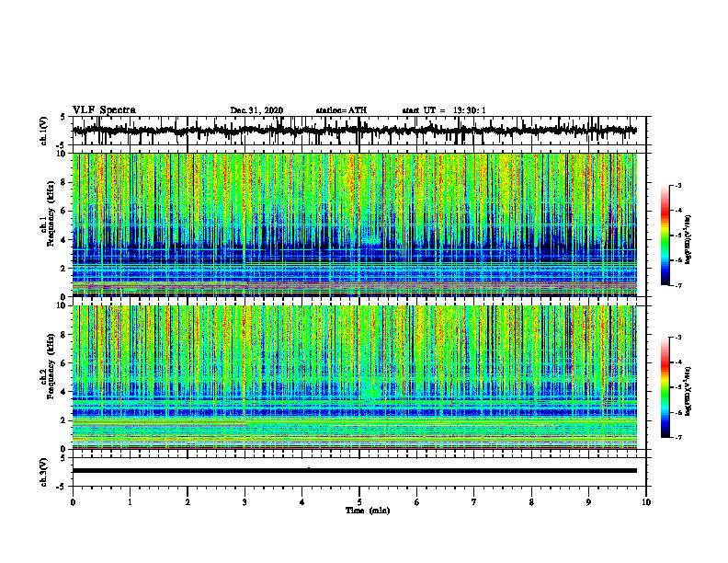Click time axis tick label '6'

pyautogui.click(x=416, y=502)
